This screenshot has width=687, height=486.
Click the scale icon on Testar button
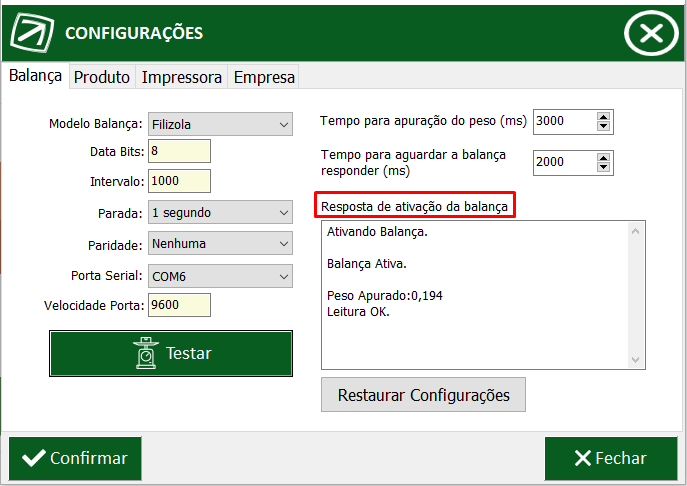point(146,353)
